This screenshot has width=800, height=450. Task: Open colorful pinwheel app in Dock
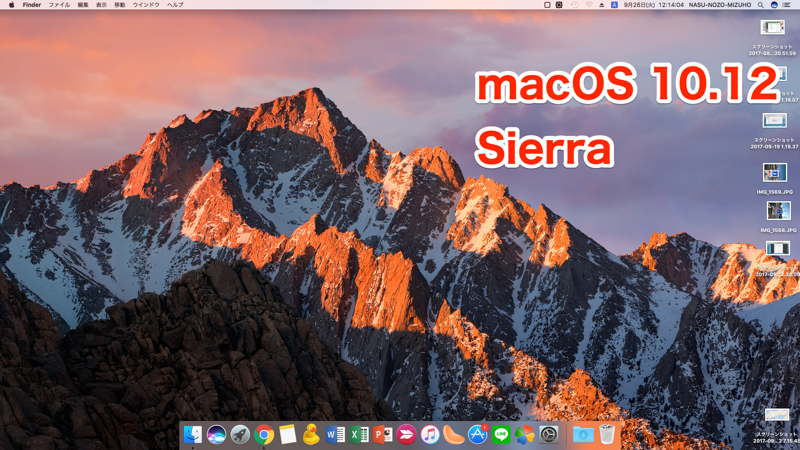pyautogui.click(x=524, y=435)
